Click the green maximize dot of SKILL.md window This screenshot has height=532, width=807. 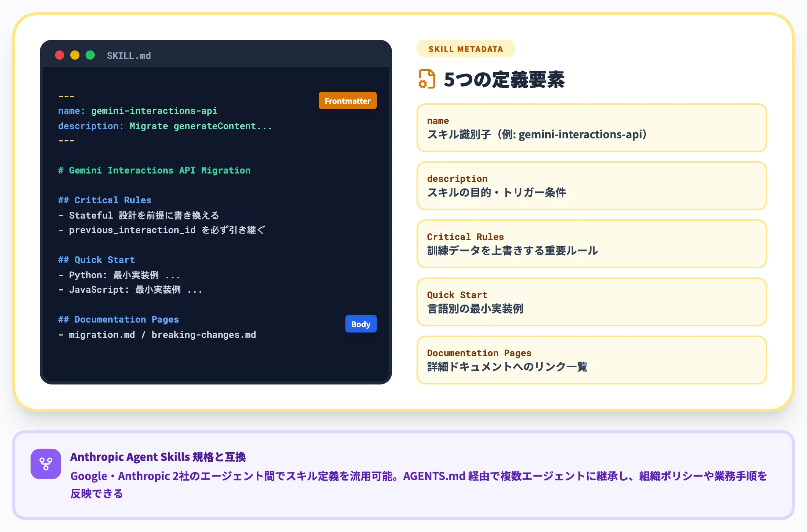click(x=90, y=55)
